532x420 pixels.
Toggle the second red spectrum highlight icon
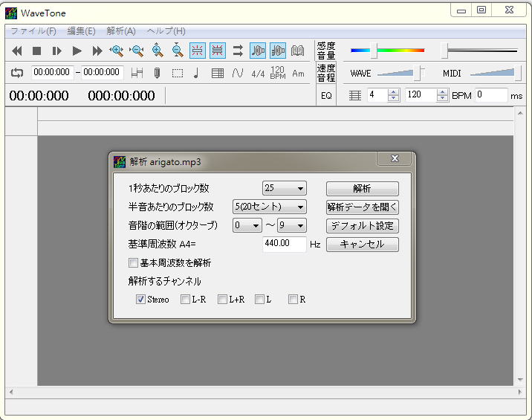tap(218, 51)
